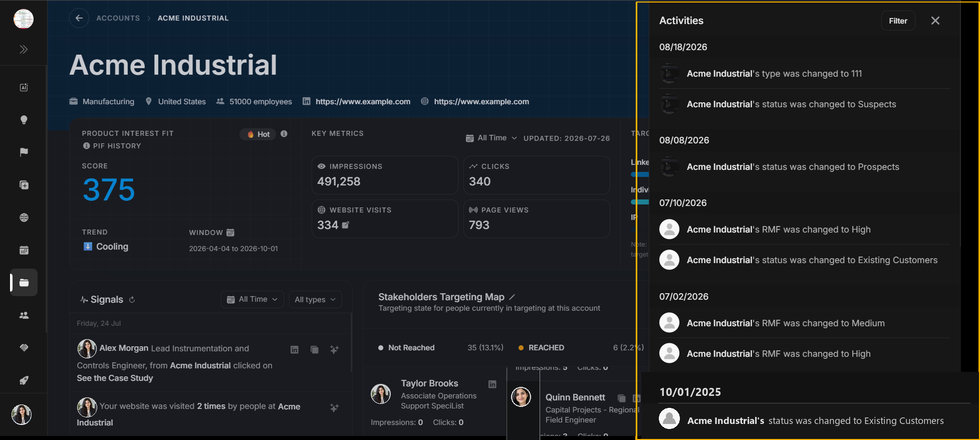Select the 'status was changed to Prospects' activity
Screen dimensions: 980x440
[805, 167]
